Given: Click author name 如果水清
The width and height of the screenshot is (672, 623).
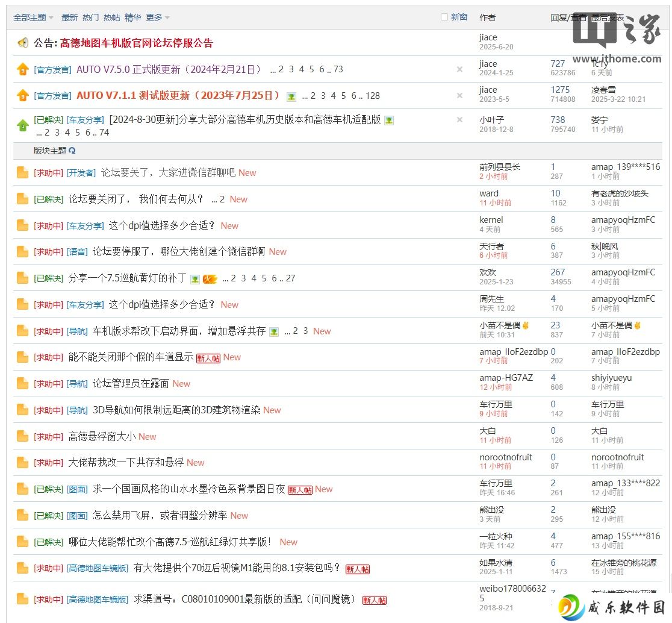Looking at the screenshot, I should [x=496, y=563].
